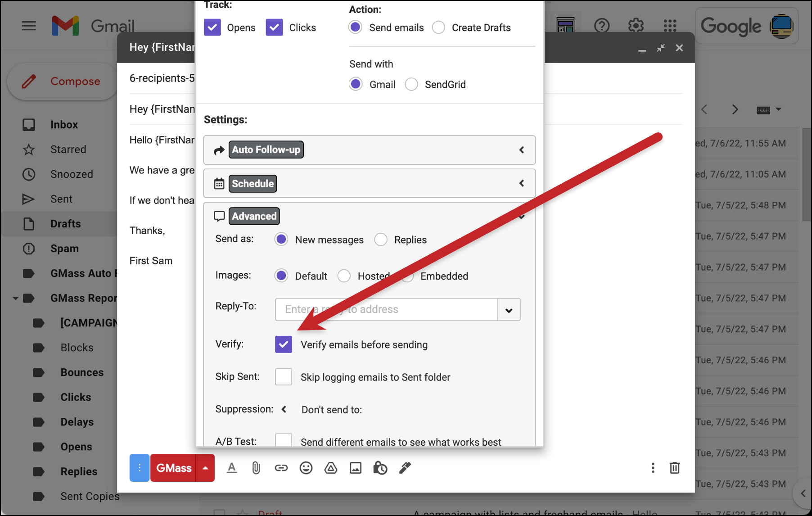Go to older messages arrow
Screen dimensions: 812x516
735,109
